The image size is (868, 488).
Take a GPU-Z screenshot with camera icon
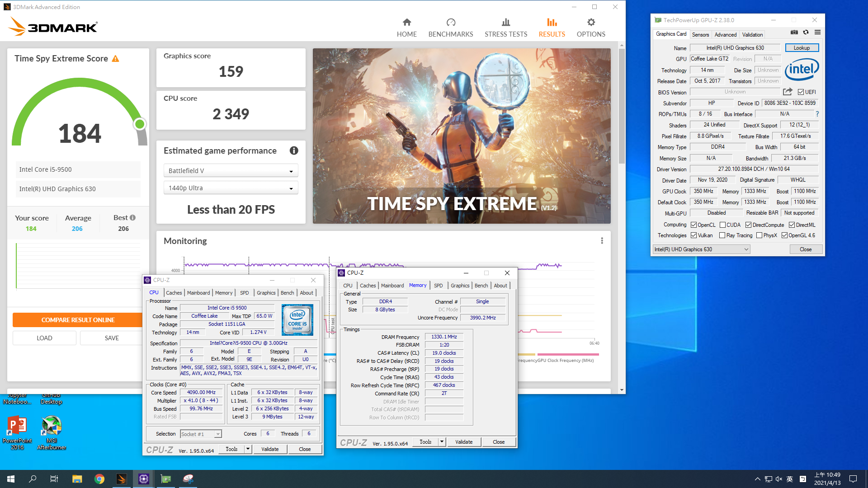click(x=794, y=33)
